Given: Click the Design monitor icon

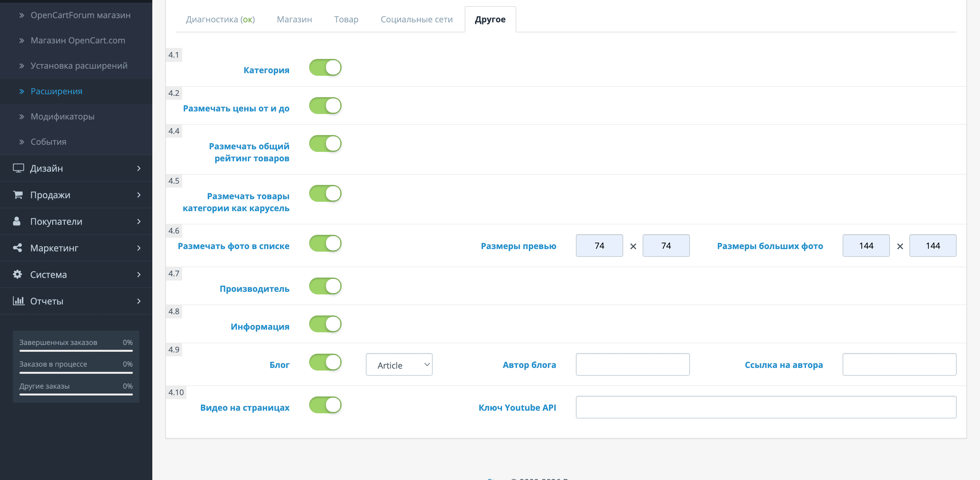Looking at the screenshot, I should [x=18, y=168].
